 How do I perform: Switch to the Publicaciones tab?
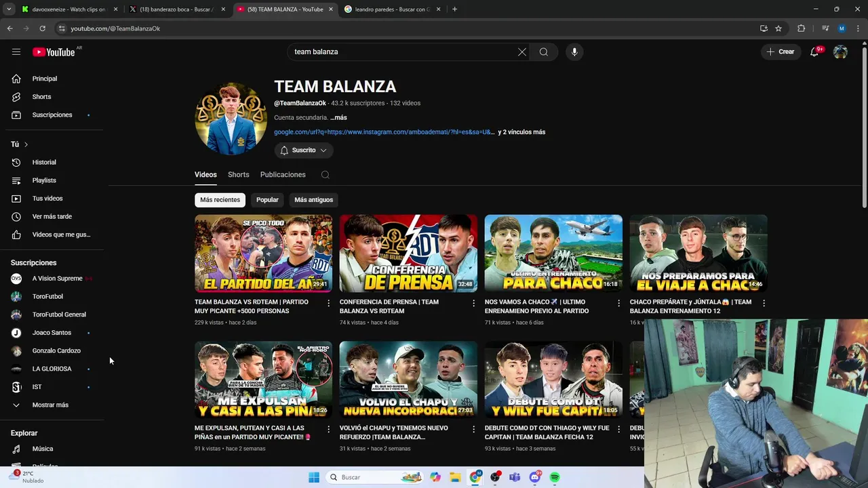[283, 175]
